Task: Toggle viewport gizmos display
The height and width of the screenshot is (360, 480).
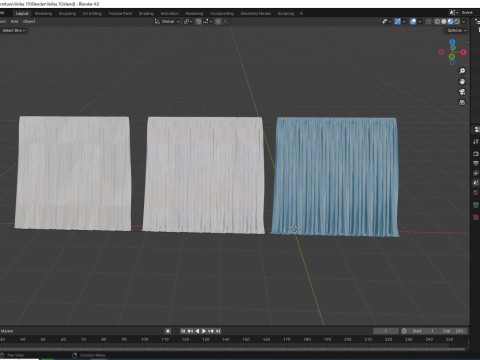Action: [x=397, y=21]
